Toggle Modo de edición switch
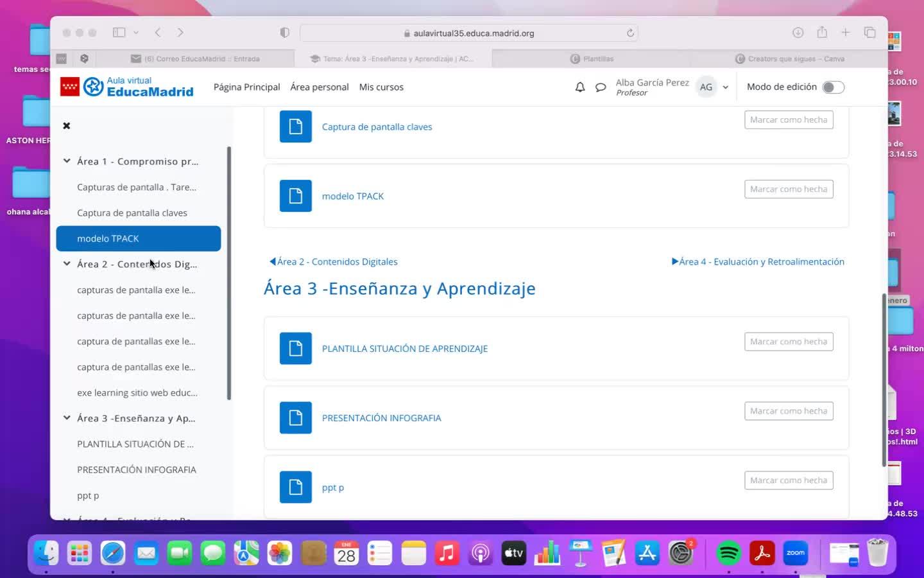Image resolution: width=924 pixels, height=578 pixels. [x=833, y=87]
